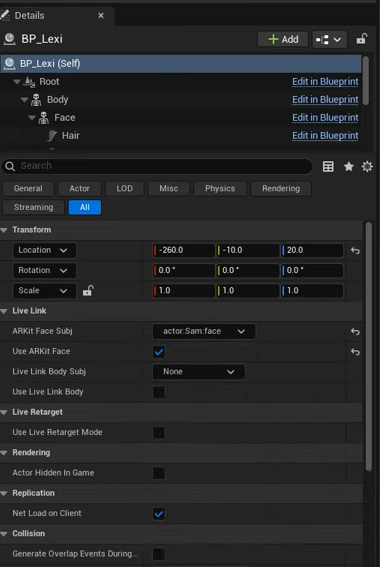Screen dimensions: 380x567
Task: Click the details Search field
Action: pos(157,166)
